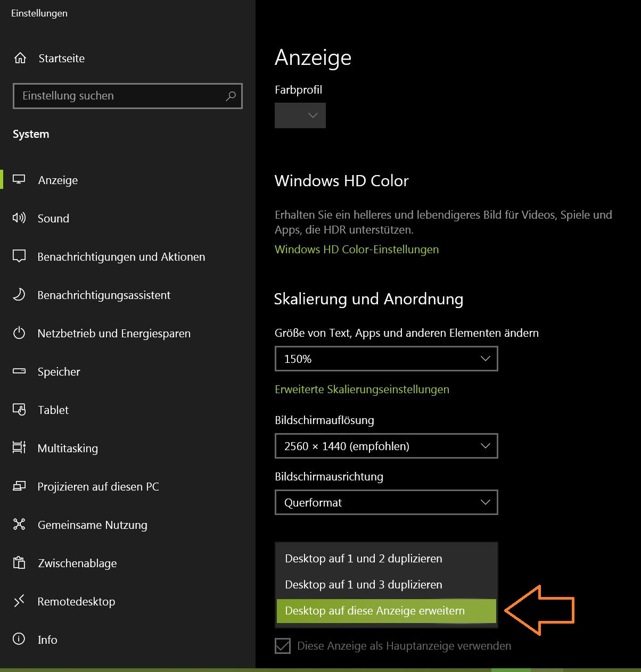Open Gemeinsame Nutzung label
The width and height of the screenshot is (641, 672).
pos(93,525)
